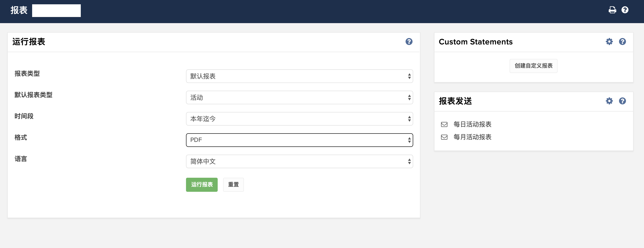
Task: Click the 报表 header title
Action: pyautogui.click(x=19, y=10)
